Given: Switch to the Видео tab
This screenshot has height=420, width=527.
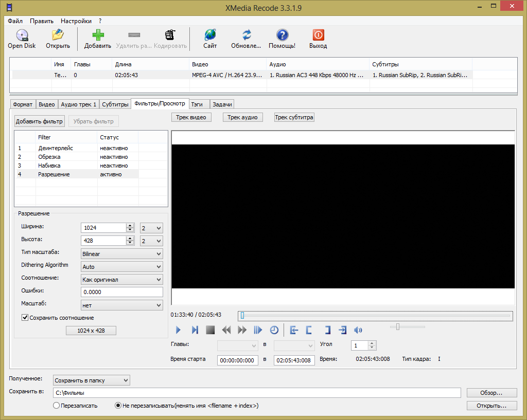Looking at the screenshot, I should click(47, 104).
